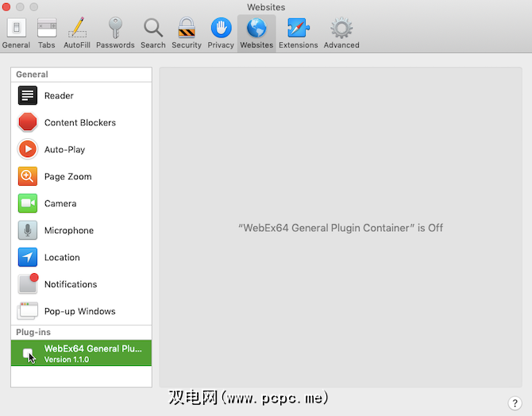This screenshot has width=532, height=416.
Task: Select the Location arrow icon
Action: pyautogui.click(x=28, y=257)
